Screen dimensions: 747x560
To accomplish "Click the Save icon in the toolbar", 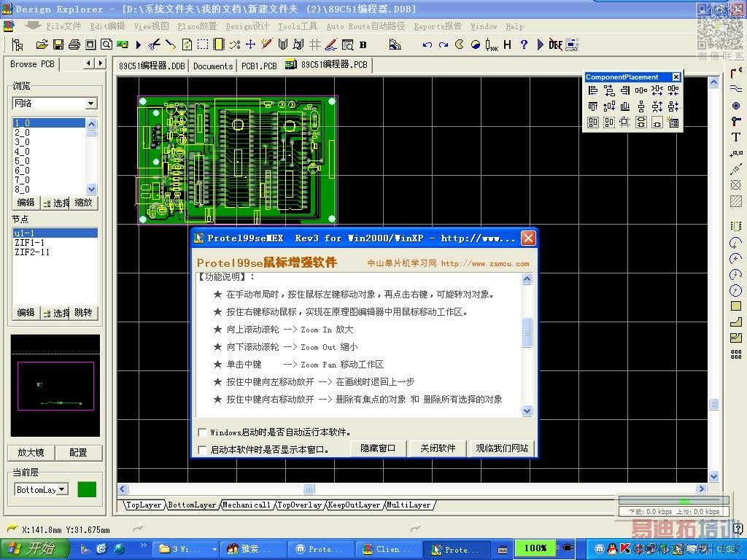I will 58,44.
